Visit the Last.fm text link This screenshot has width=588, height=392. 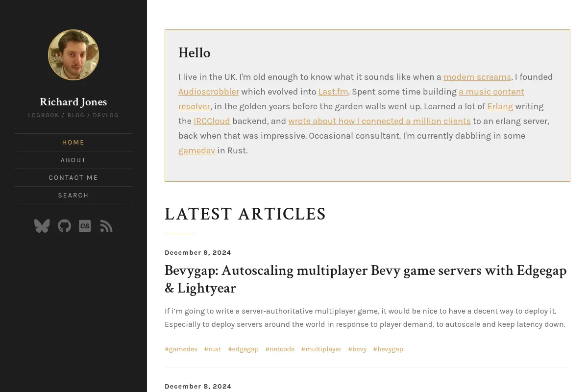pos(333,92)
